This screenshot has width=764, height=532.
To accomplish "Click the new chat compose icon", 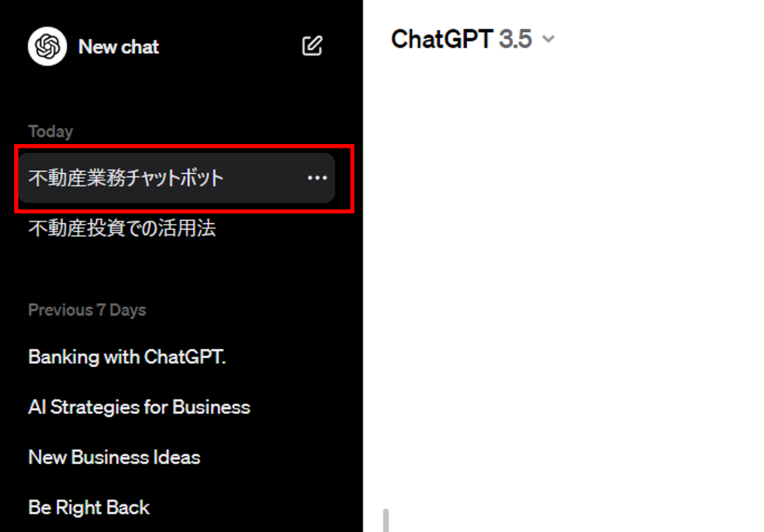I will point(312,46).
